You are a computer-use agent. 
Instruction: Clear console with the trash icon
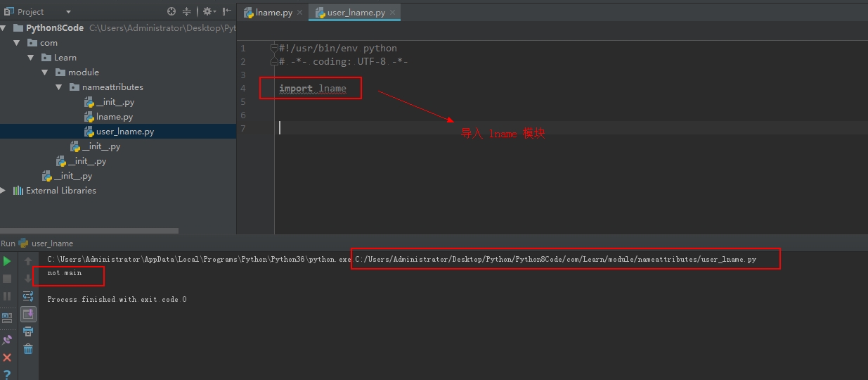click(x=28, y=349)
